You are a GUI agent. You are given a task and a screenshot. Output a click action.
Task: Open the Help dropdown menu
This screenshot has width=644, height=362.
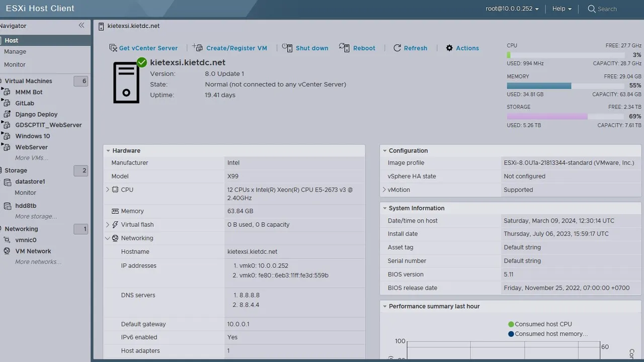pos(562,9)
